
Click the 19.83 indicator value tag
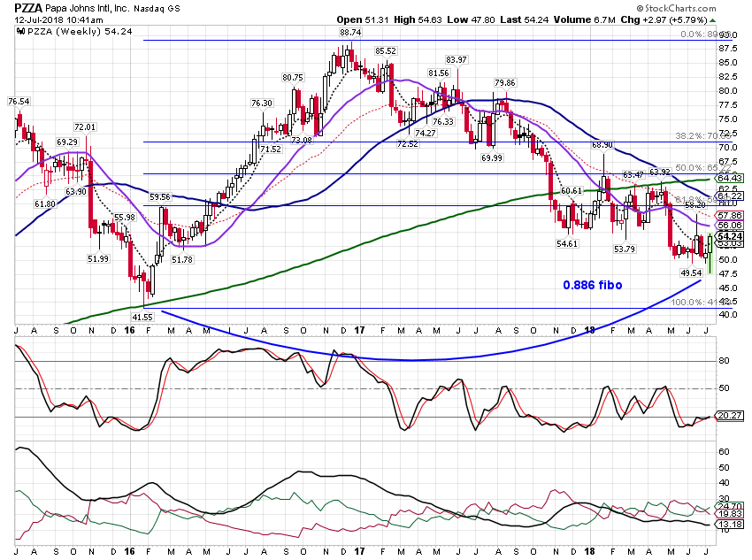coord(730,514)
